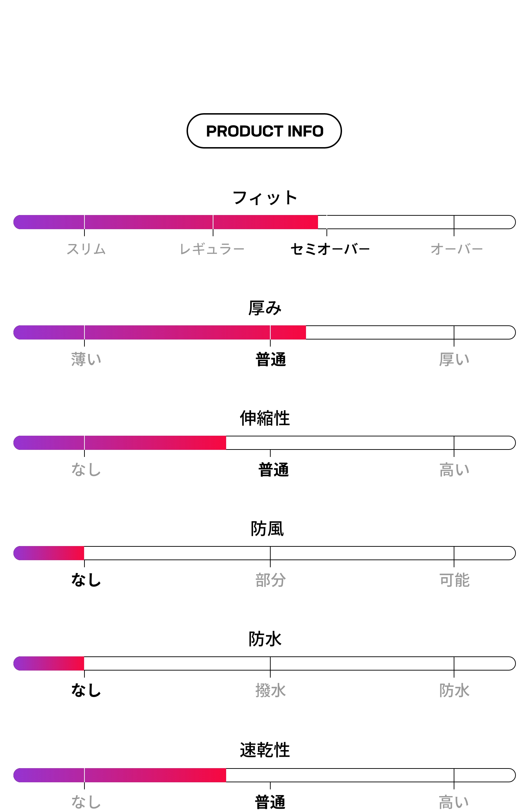Click the 可能 windproof label

[454, 580]
